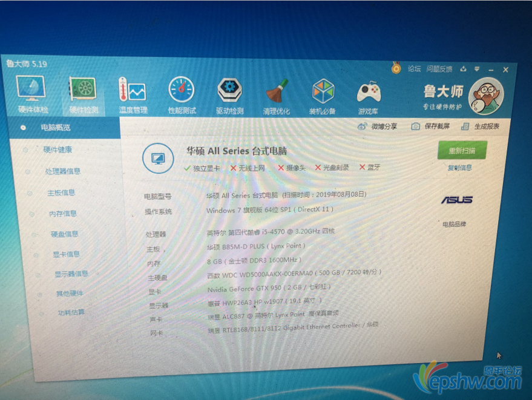This screenshot has width=532, height=400.
Task: Click the ALC887 sound card text
Action: [x=273, y=315]
